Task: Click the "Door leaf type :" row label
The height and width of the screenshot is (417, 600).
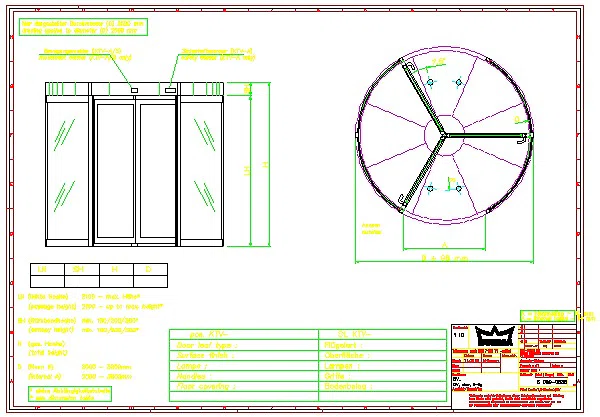Action: click(x=207, y=345)
